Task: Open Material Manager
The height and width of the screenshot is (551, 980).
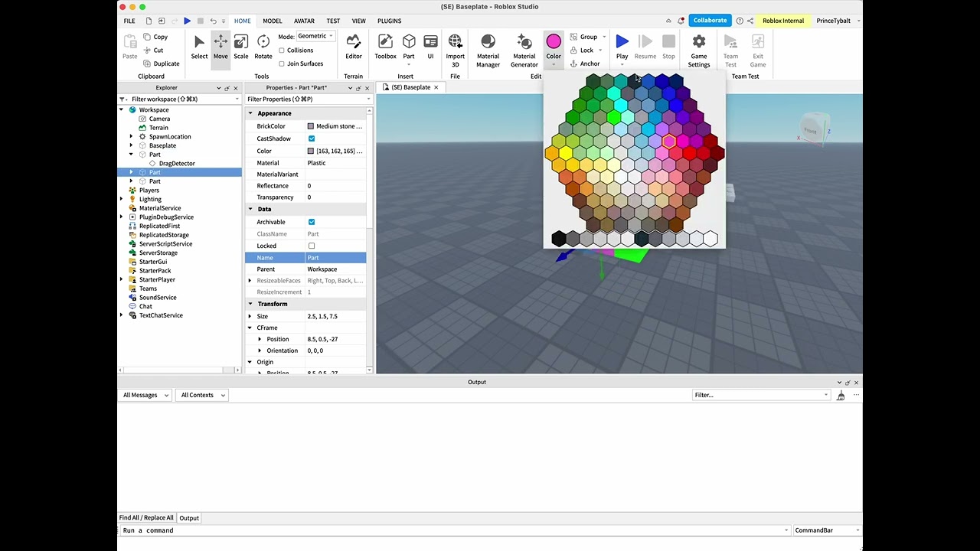Action: [x=488, y=51]
